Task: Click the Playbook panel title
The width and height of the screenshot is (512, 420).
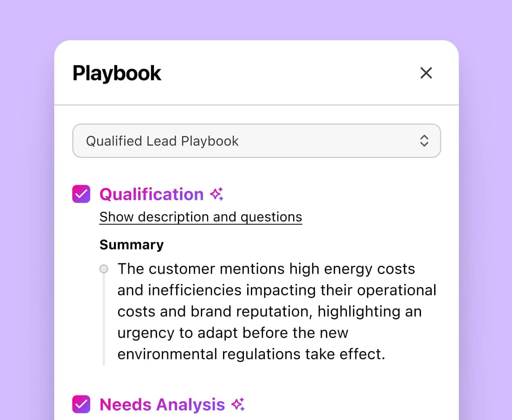Action: pyautogui.click(x=117, y=73)
